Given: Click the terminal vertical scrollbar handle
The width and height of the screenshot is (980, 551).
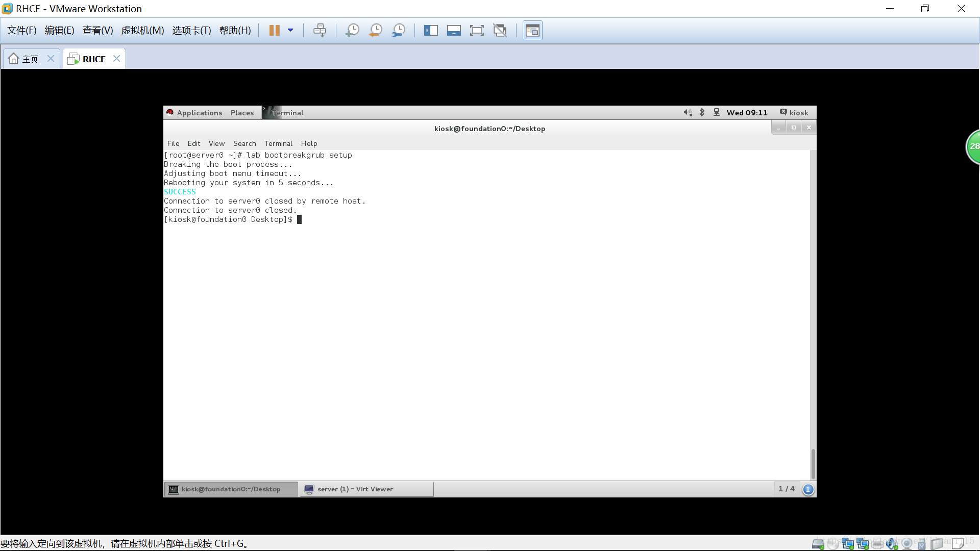Looking at the screenshot, I should tap(813, 463).
